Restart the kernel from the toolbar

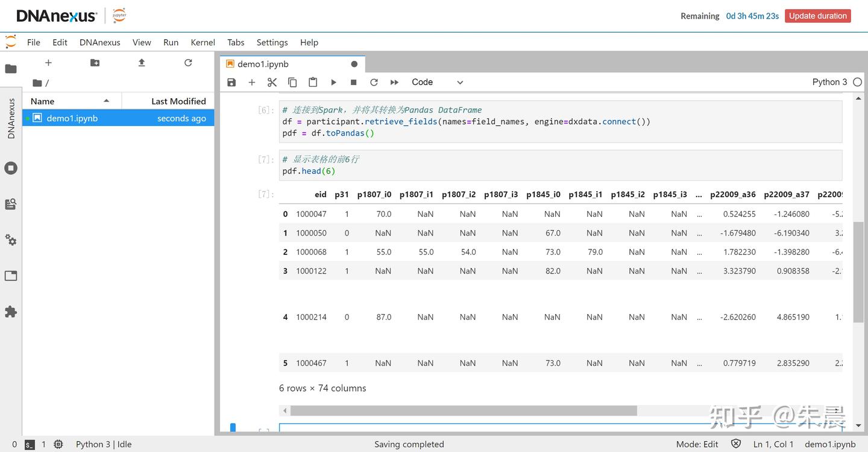click(374, 83)
